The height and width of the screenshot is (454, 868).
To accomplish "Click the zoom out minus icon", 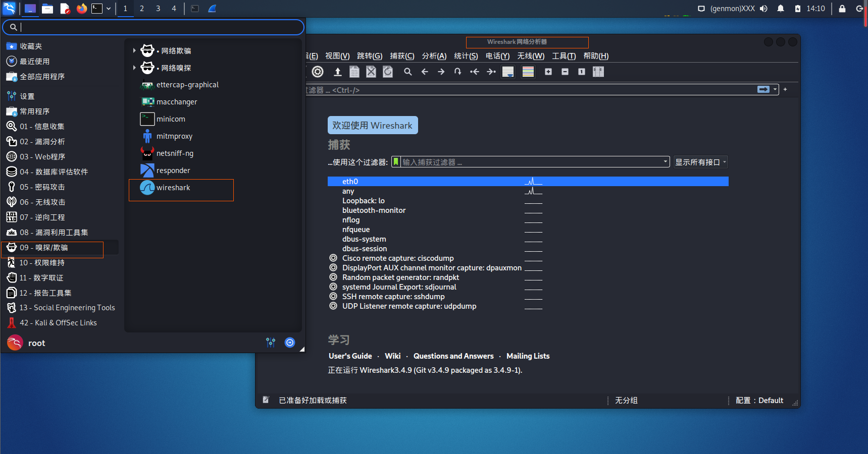I will [565, 72].
